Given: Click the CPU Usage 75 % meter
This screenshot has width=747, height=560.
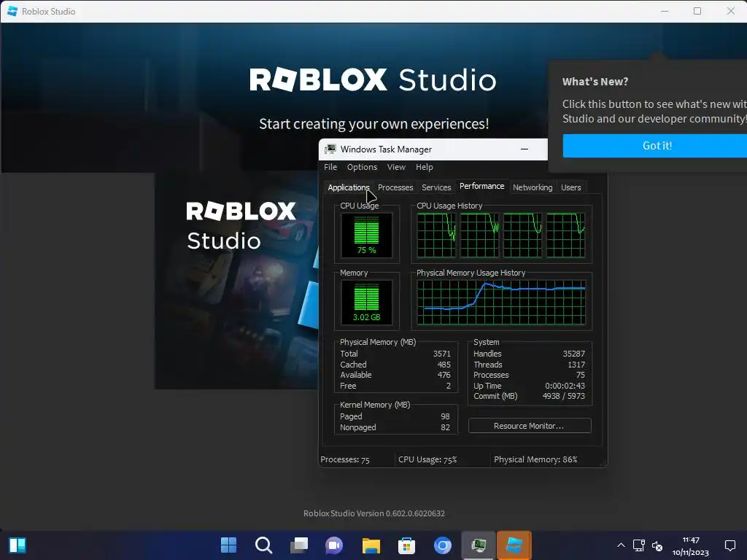Looking at the screenshot, I should coord(366,235).
